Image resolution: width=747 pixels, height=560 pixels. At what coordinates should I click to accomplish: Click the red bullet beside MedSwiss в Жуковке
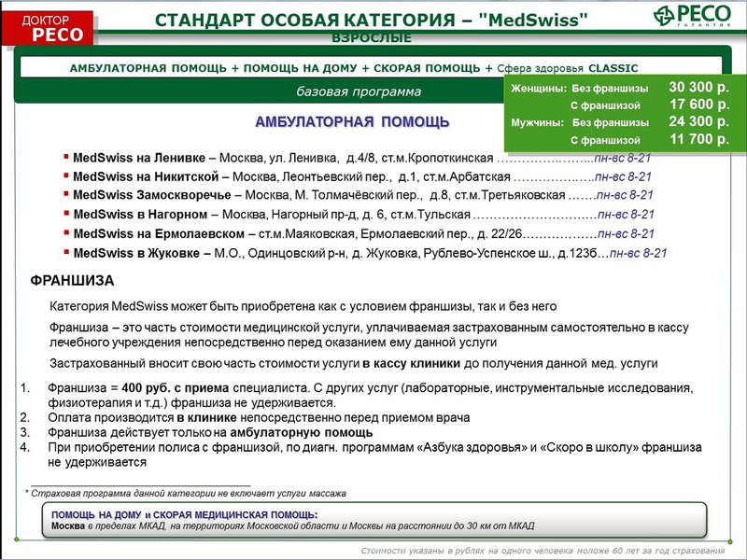point(66,252)
